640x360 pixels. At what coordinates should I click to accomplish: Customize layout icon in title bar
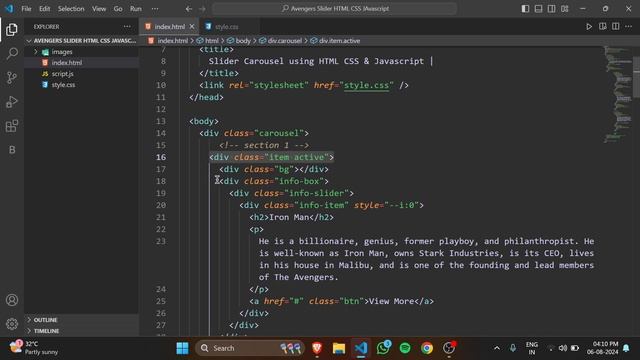tap(564, 9)
